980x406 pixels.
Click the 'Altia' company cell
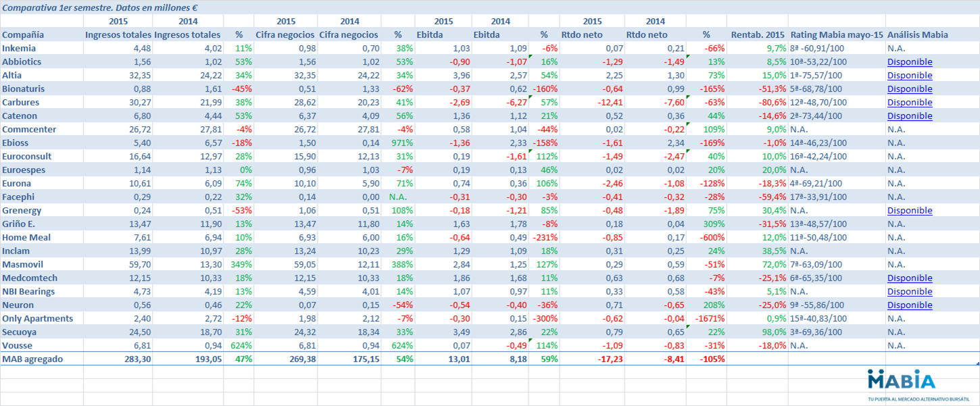pyautogui.click(x=11, y=75)
